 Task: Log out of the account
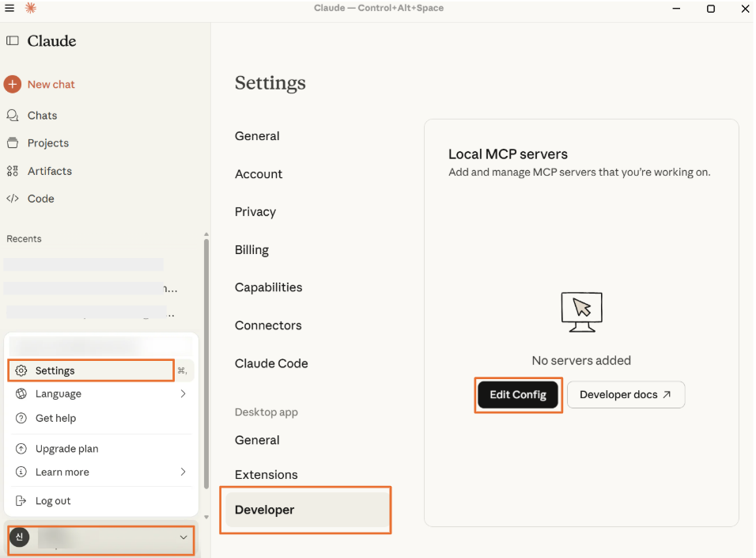pyautogui.click(x=53, y=501)
